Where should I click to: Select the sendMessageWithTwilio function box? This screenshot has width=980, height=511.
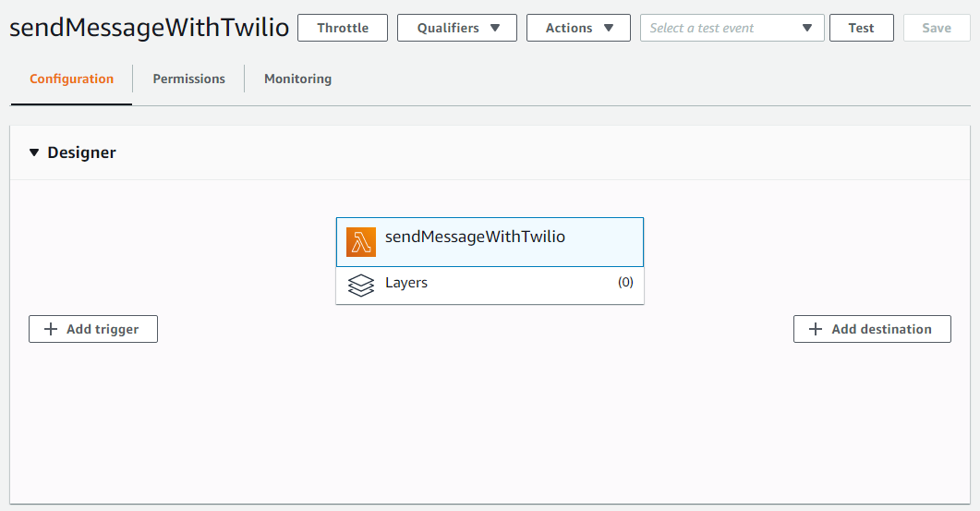pyautogui.click(x=490, y=242)
